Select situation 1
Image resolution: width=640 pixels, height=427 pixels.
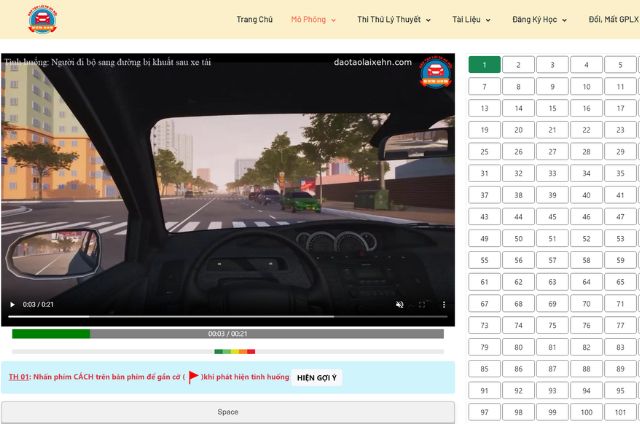click(484, 64)
